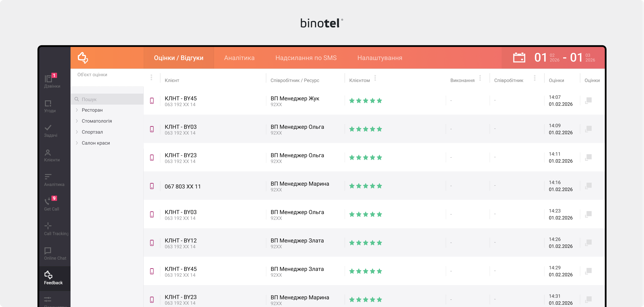This screenshot has height=307, width=644.
Task: Switch to the Надсилання по SMS tab
Action: pos(306,58)
